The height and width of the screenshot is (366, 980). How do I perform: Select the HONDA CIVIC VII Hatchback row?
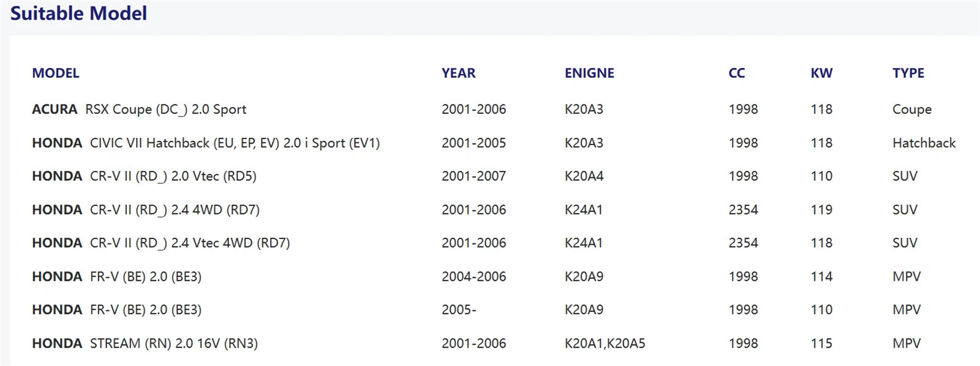[x=206, y=143]
